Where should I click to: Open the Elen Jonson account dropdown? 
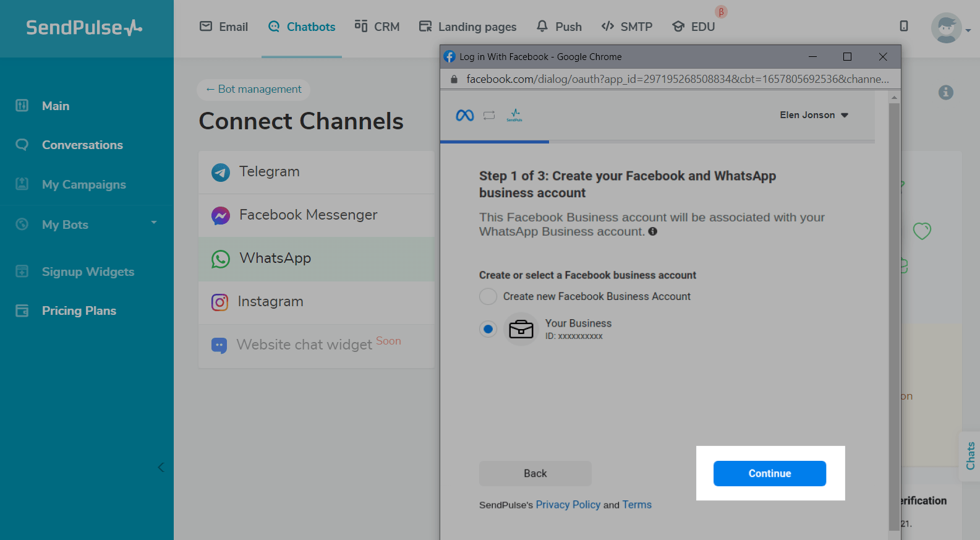pyautogui.click(x=814, y=115)
